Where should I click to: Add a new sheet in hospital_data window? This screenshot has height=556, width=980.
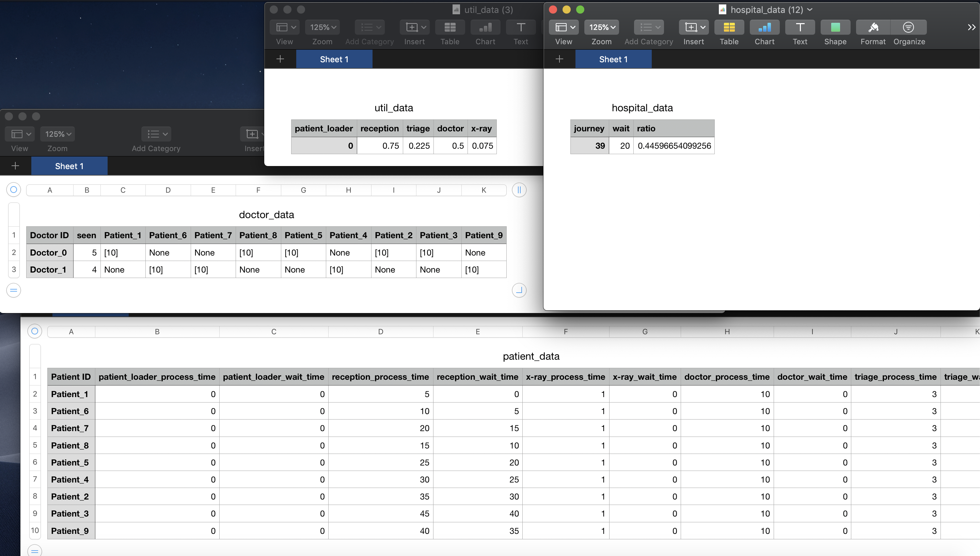coord(559,59)
